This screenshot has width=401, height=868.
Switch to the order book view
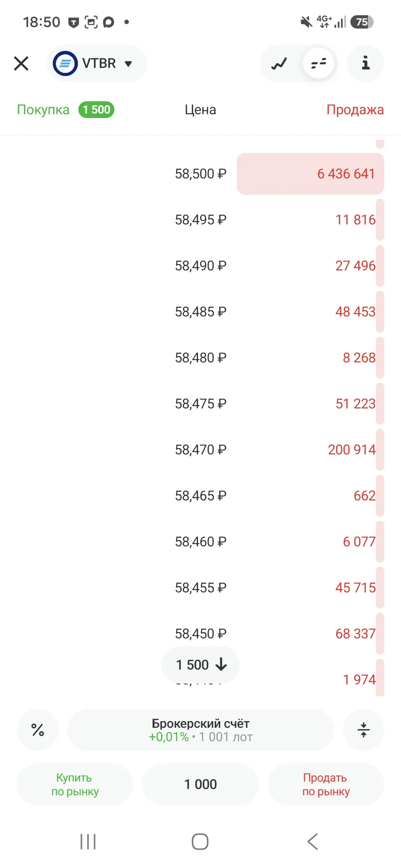coord(319,63)
